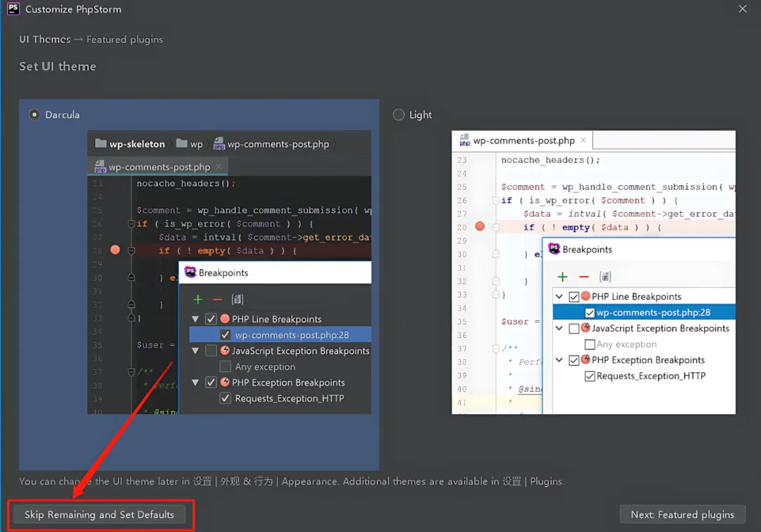Collapse JavaScript Exception Breakpoints group in Darcula preview
761x532 pixels.
(195, 350)
